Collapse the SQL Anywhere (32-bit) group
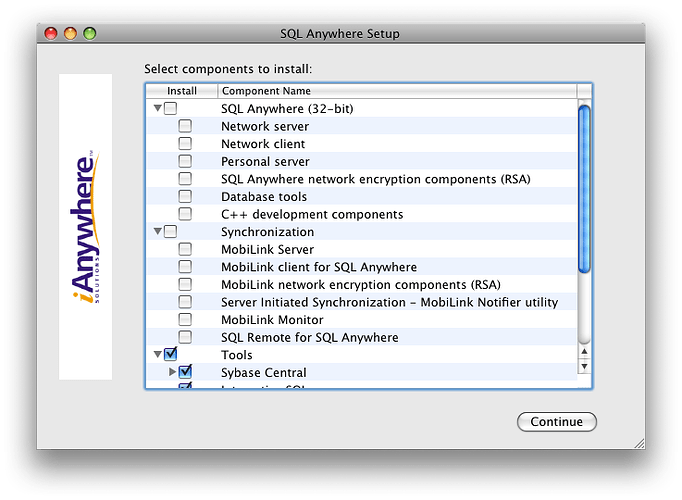The height and width of the screenshot is (500, 682). point(157,108)
